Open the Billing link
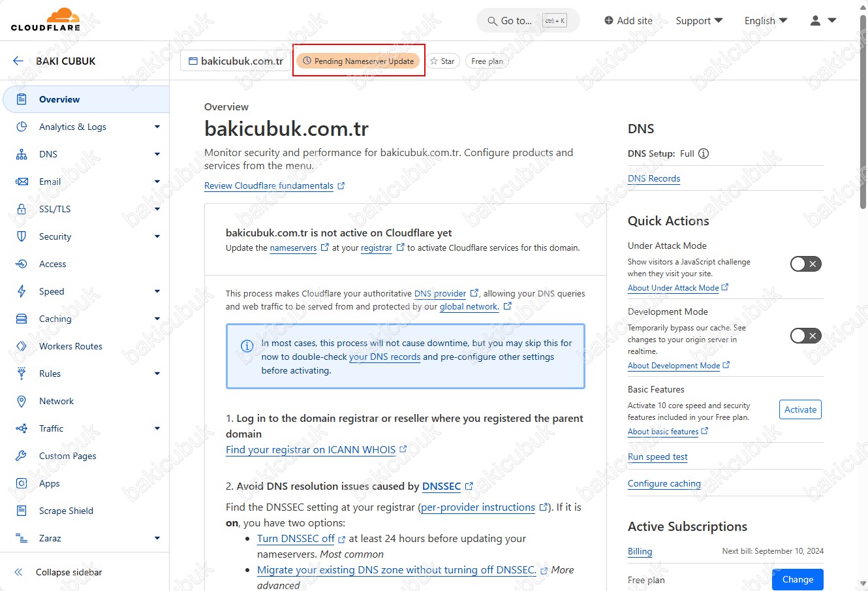Viewport: 868px width, 591px height. (x=640, y=551)
